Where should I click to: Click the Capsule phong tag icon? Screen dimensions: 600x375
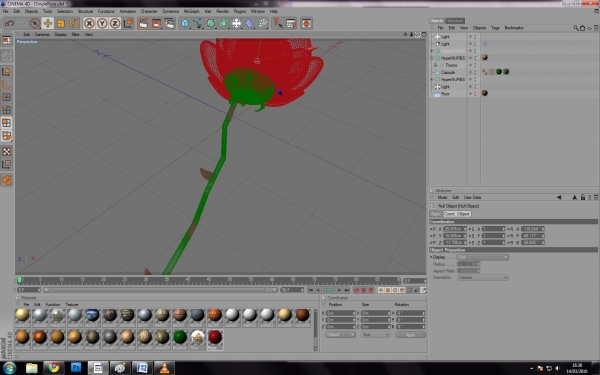tap(484, 72)
